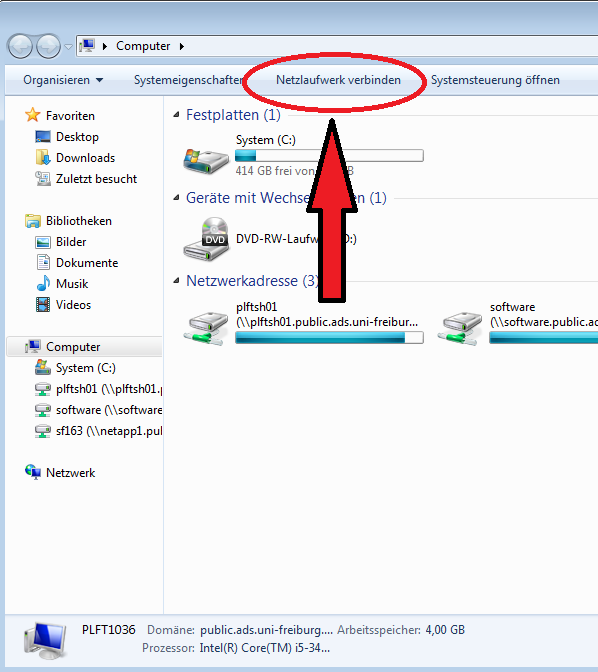Click the Downloads folder icon in Favoriten
The height and width of the screenshot is (672, 598).
[x=43, y=158]
